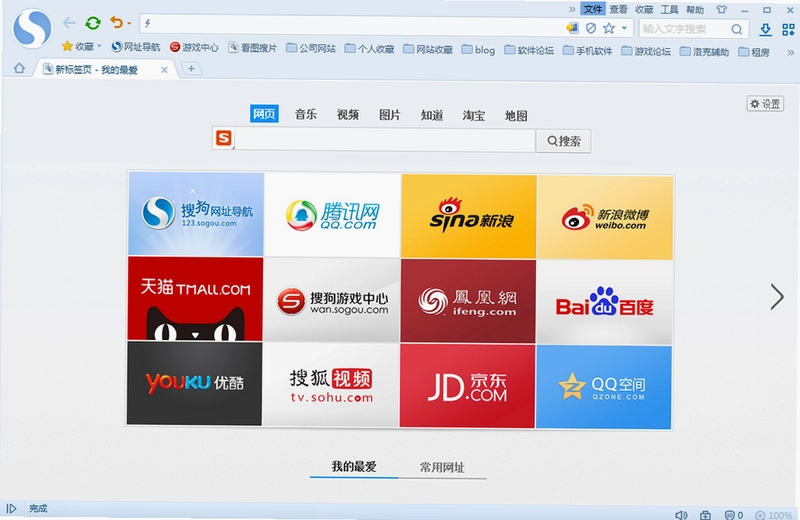Select the 淘宝 search category
Screen dimensions: 800x520
pyautogui.click(x=474, y=116)
